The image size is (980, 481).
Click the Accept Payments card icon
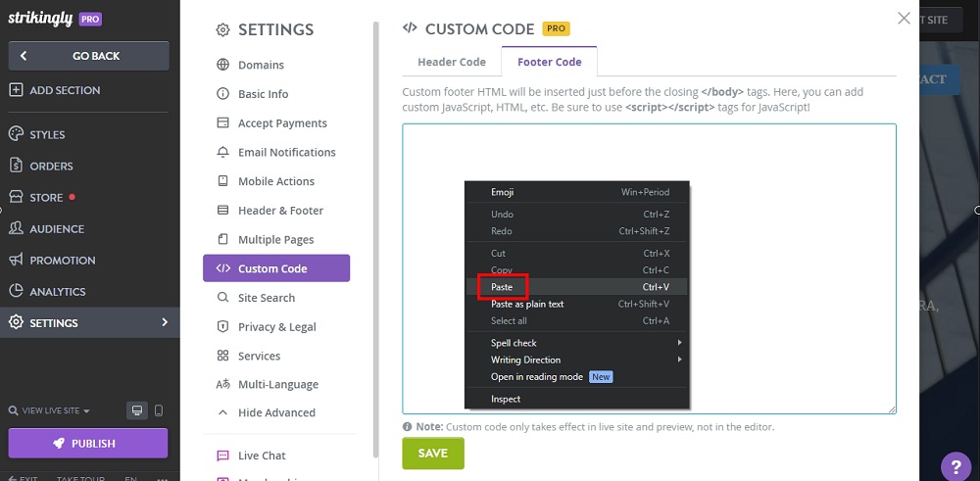[x=222, y=123]
